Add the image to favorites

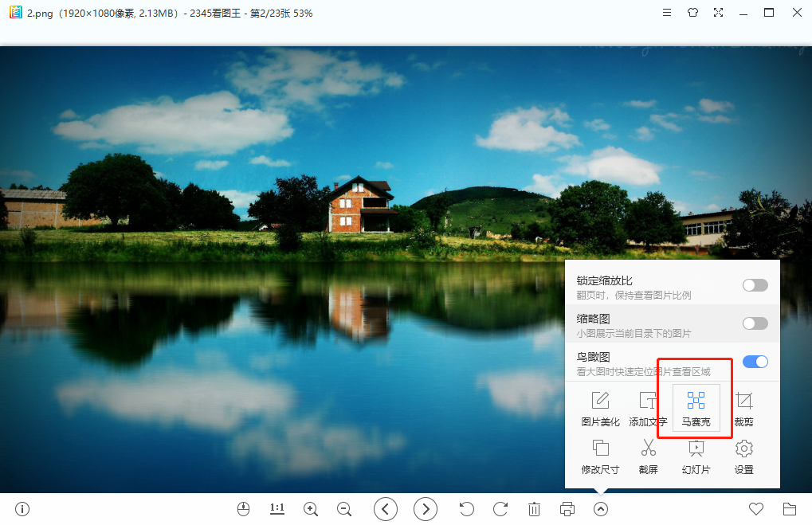point(755,508)
